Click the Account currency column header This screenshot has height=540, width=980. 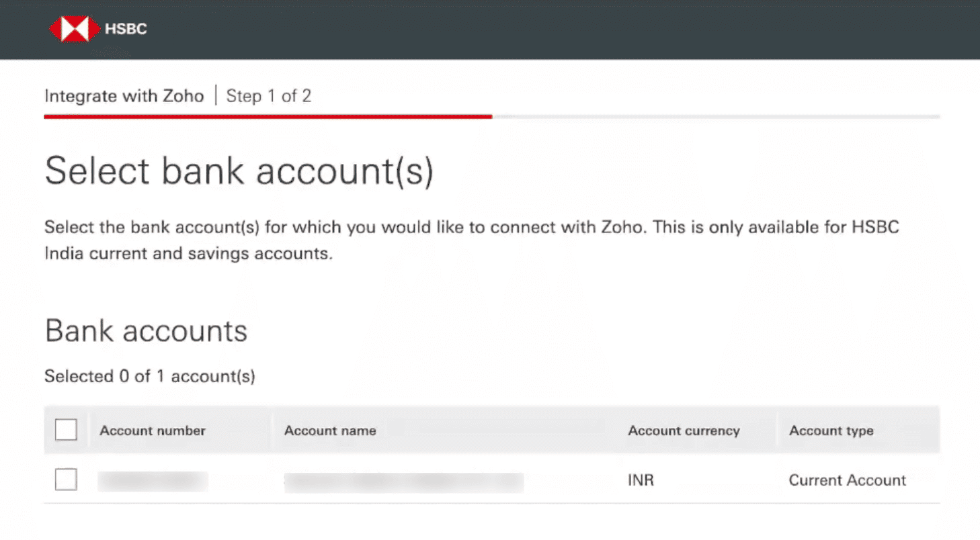point(684,431)
